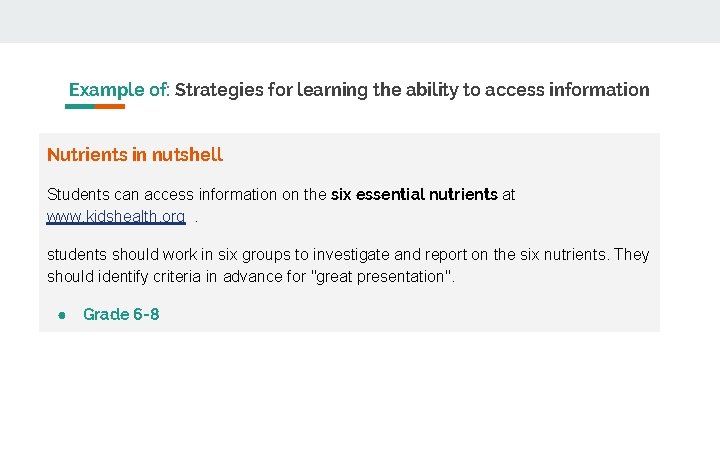Click the 'Example of:' teal title text
The height and width of the screenshot is (450, 720).
[x=119, y=90]
